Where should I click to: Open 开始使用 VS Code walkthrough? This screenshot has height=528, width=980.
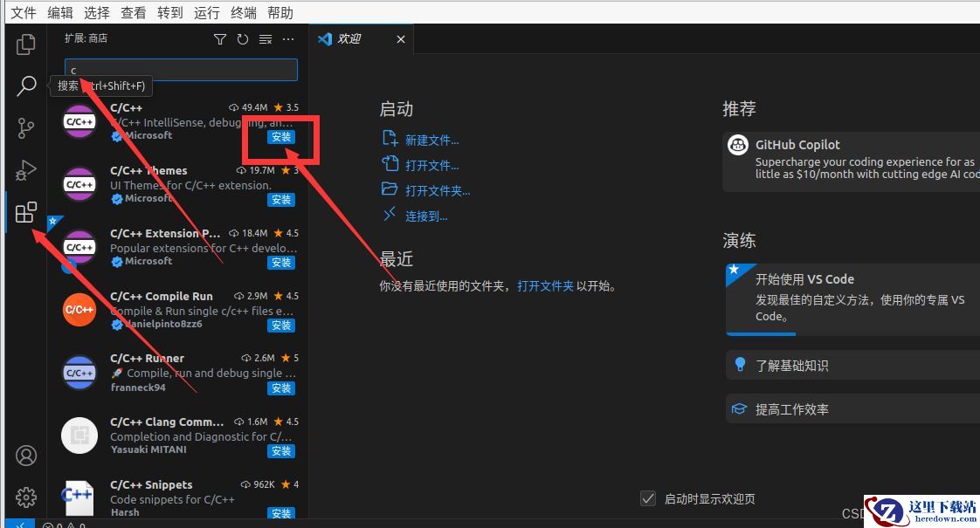pyautogui.click(x=852, y=298)
